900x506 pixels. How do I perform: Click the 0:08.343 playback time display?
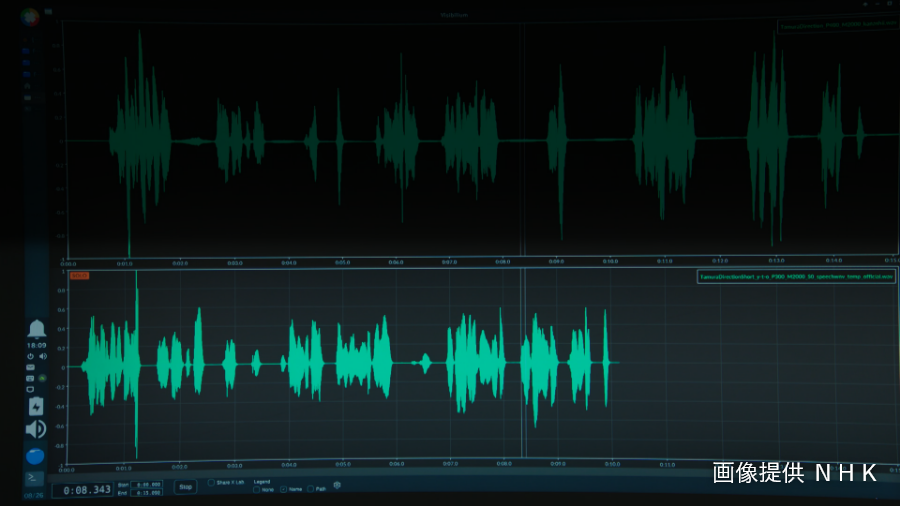tap(81, 490)
